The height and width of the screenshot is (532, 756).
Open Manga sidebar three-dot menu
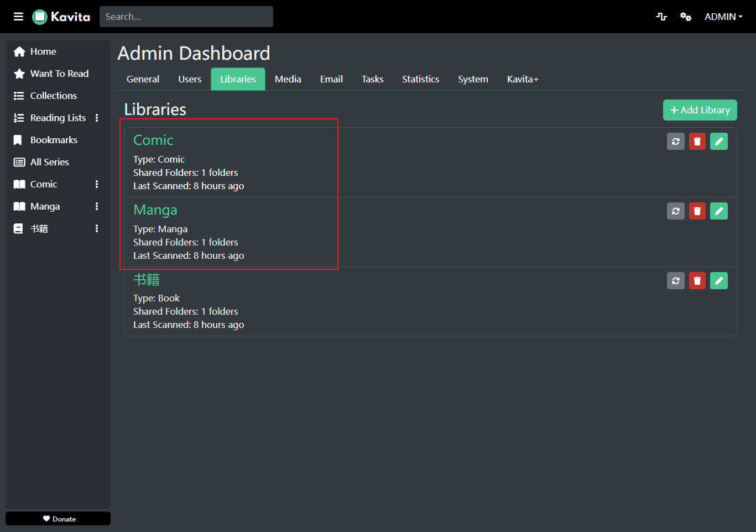[x=97, y=206]
